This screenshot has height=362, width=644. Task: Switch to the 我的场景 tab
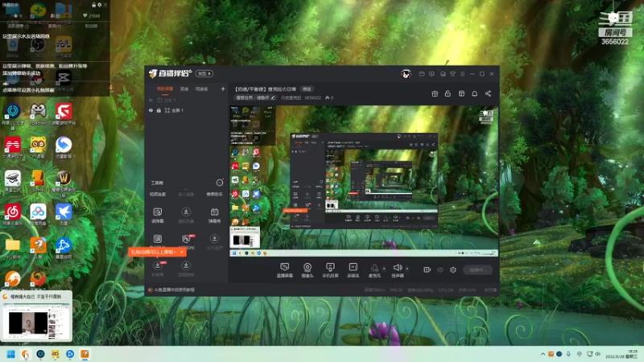click(165, 89)
